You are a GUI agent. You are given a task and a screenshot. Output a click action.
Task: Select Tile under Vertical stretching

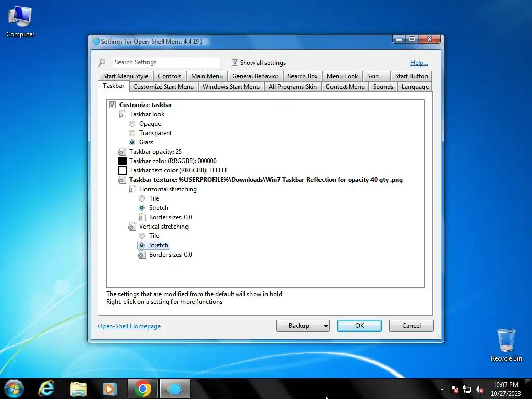(x=142, y=236)
